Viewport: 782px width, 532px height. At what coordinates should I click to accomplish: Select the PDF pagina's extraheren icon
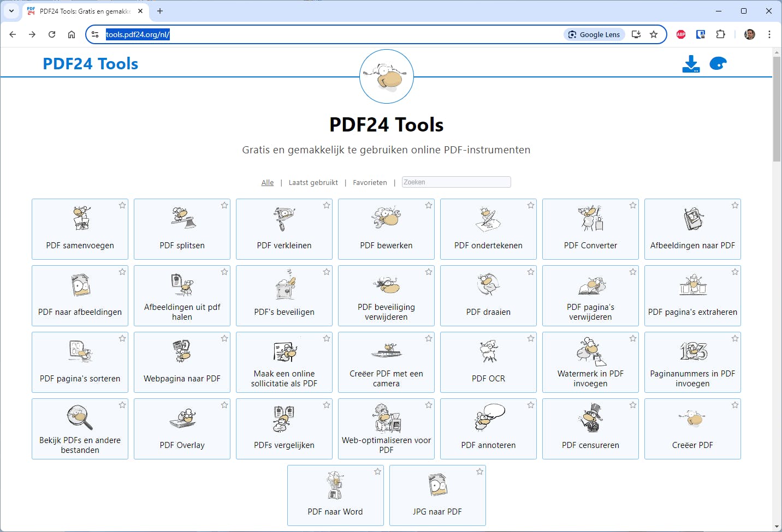[693, 284]
